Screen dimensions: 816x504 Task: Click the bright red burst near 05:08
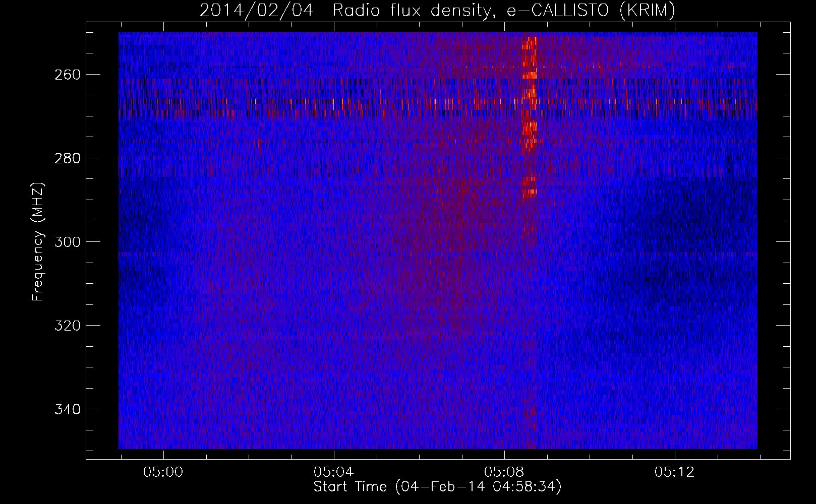530,116
